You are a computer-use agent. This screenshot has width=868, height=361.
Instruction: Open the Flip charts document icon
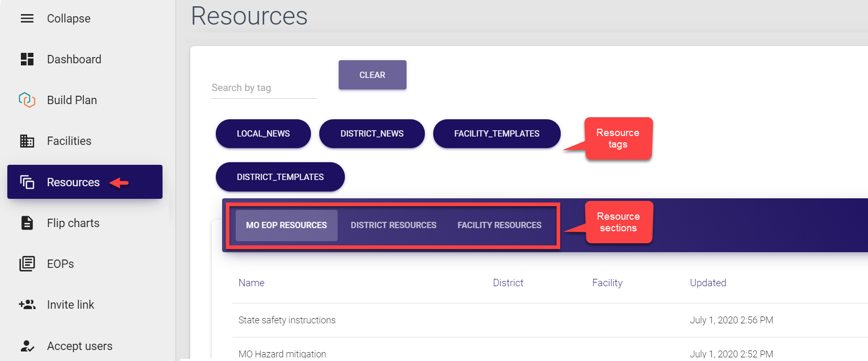coord(27,223)
